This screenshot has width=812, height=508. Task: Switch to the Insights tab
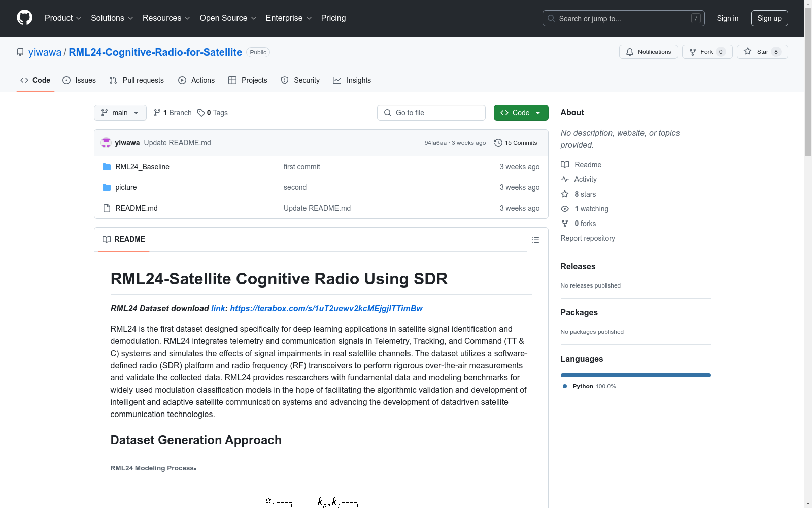[x=352, y=80]
